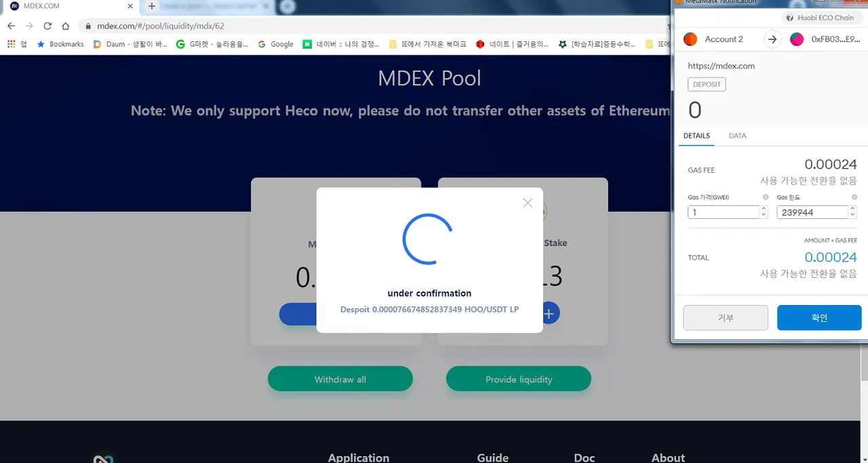Click the 0xFB03 recipient avatar icon
868x463 pixels.
pos(797,39)
